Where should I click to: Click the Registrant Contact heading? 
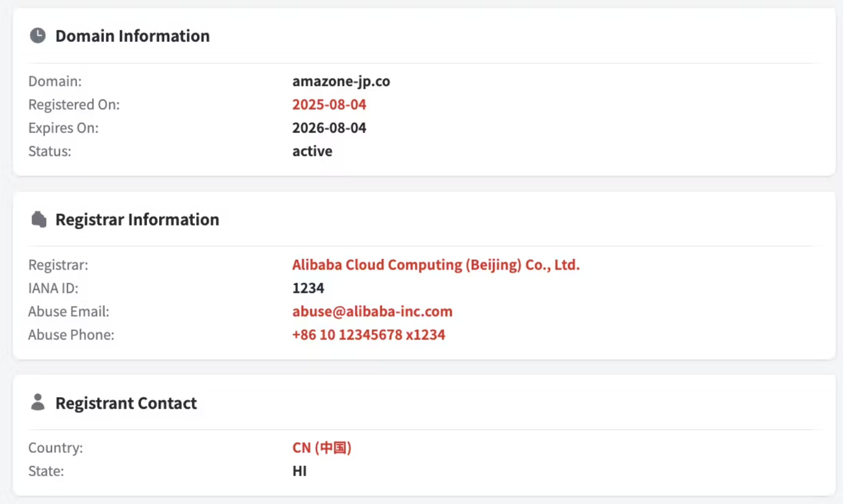pyautogui.click(x=126, y=403)
